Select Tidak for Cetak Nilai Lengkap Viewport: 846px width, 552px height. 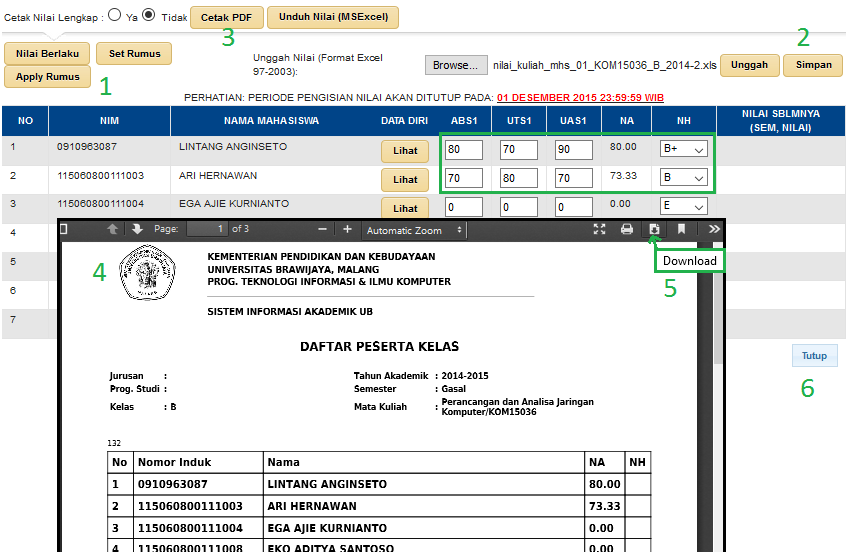(x=148, y=15)
